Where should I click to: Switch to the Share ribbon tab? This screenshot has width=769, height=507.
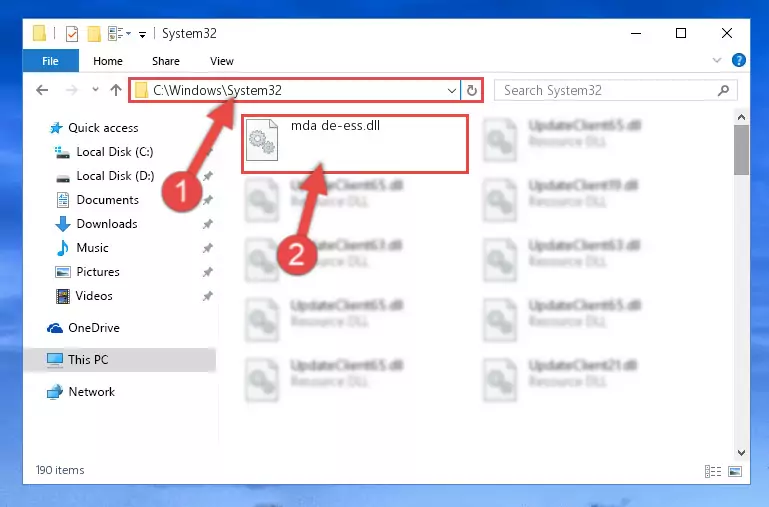166,61
